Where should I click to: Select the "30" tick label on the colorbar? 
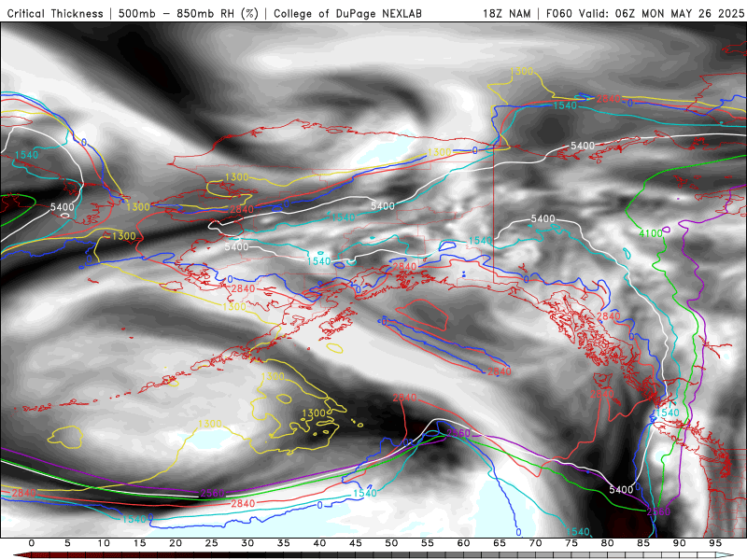click(x=247, y=543)
